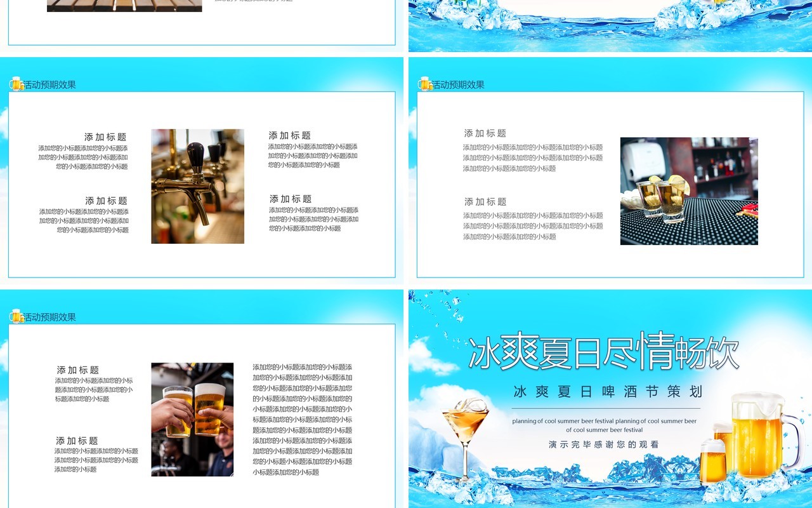Click upper "添加标题" left of the clinking beers photo
This screenshot has width=812, height=508.
point(78,370)
